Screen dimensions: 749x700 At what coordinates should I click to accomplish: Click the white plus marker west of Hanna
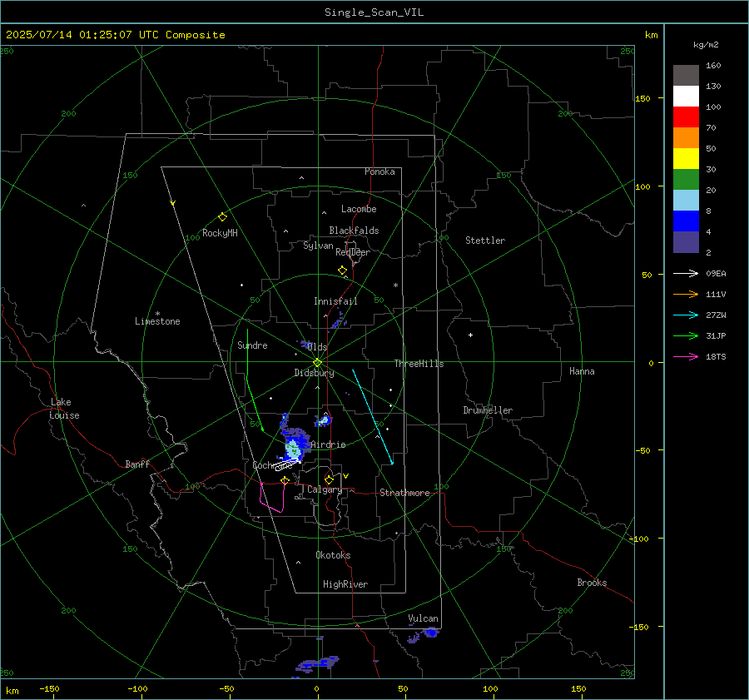[x=470, y=335]
